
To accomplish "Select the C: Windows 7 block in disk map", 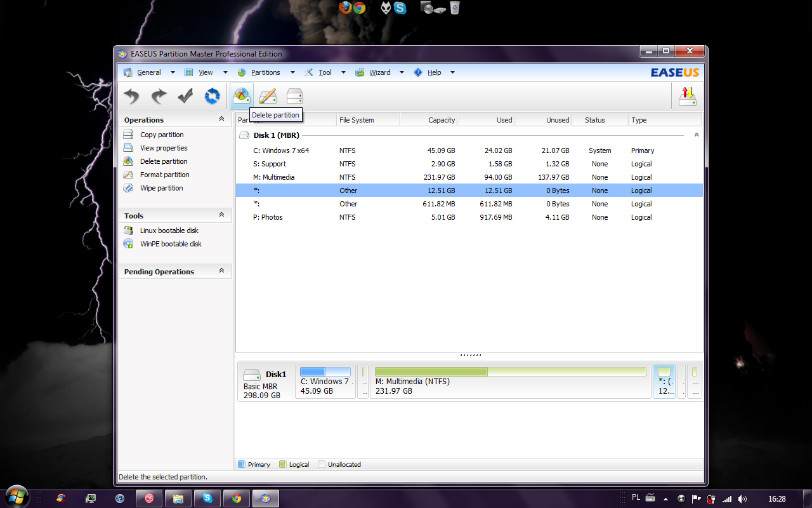I will coord(325,382).
